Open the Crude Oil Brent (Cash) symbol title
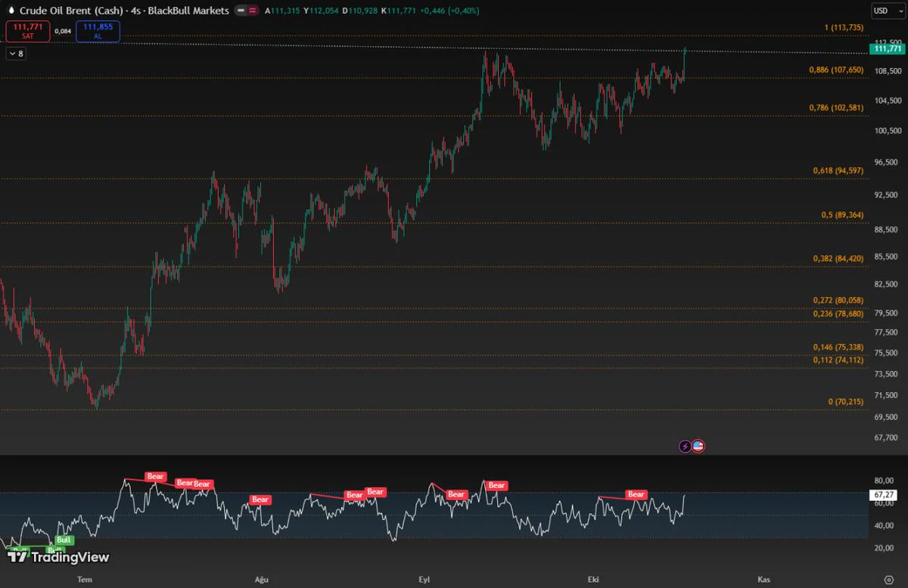This screenshot has height=588, width=908. (72, 11)
